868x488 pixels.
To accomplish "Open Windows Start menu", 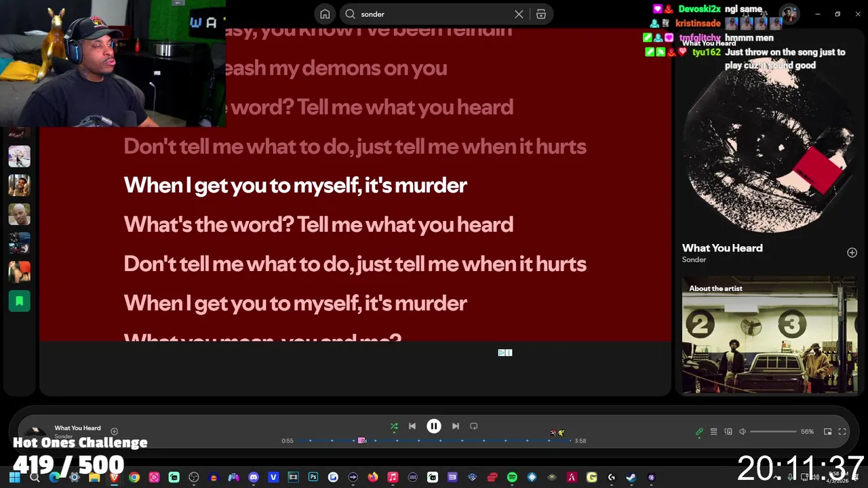I will click(x=15, y=477).
